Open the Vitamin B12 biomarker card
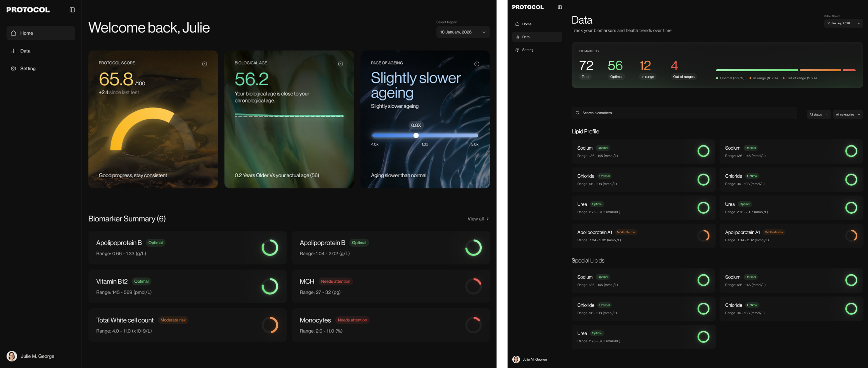This screenshot has width=868, height=368. [x=187, y=287]
